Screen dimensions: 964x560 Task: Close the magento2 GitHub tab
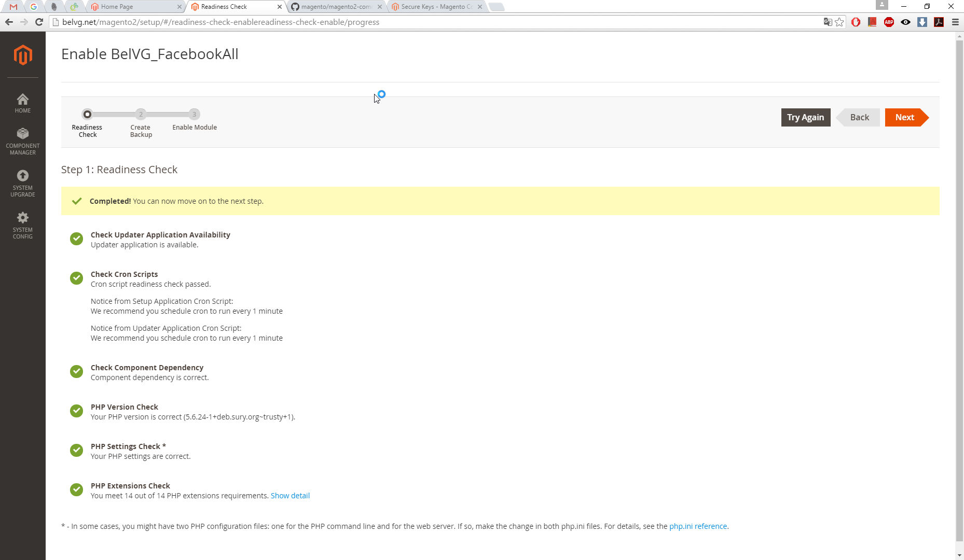click(379, 7)
